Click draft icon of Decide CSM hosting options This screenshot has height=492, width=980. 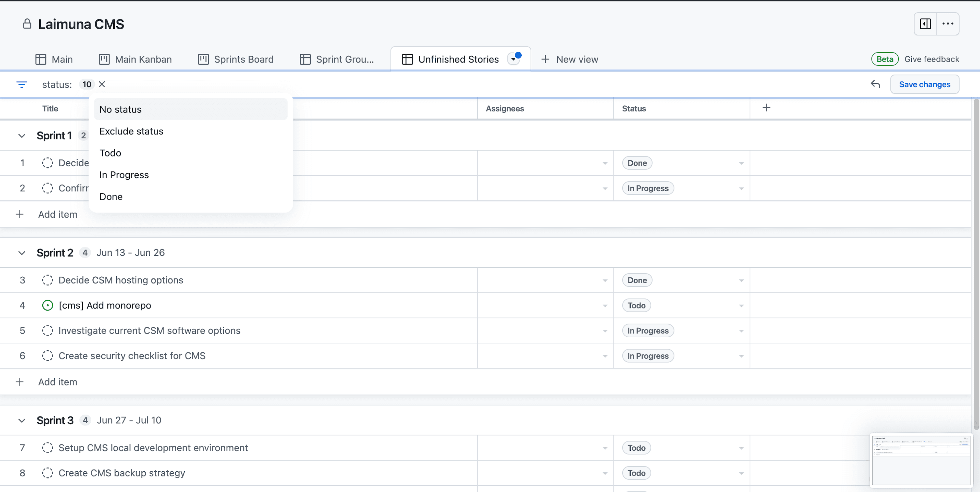pyautogui.click(x=47, y=280)
